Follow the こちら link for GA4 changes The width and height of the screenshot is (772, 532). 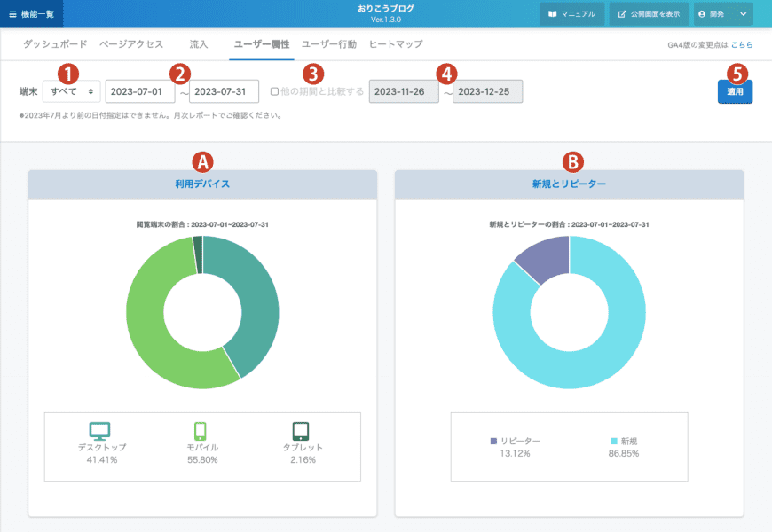pos(742,44)
